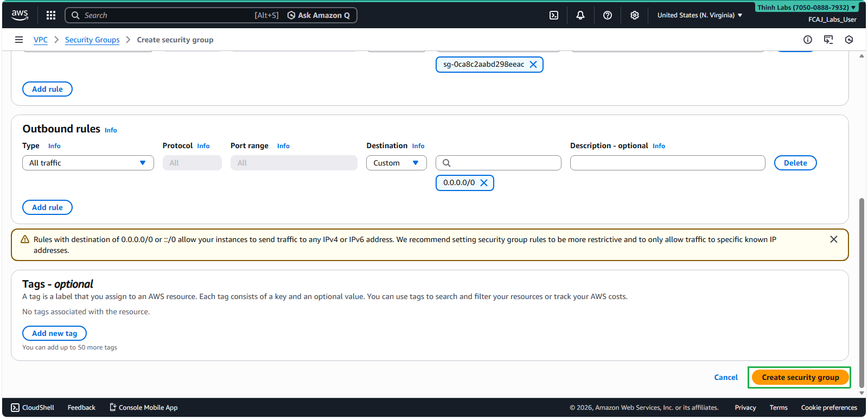The height and width of the screenshot is (419, 868).
Task: Click the Info link next to Type
Action: [54, 146]
